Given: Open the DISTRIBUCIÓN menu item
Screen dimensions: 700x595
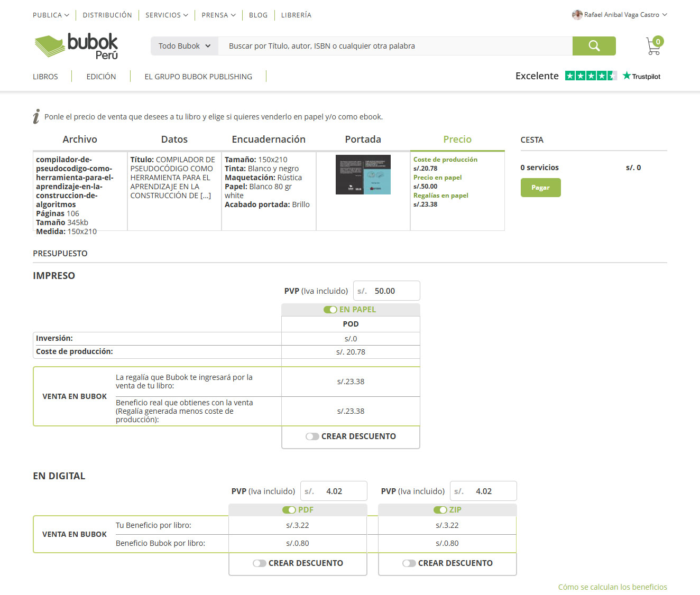Looking at the screenshot, I should [107, 15].
